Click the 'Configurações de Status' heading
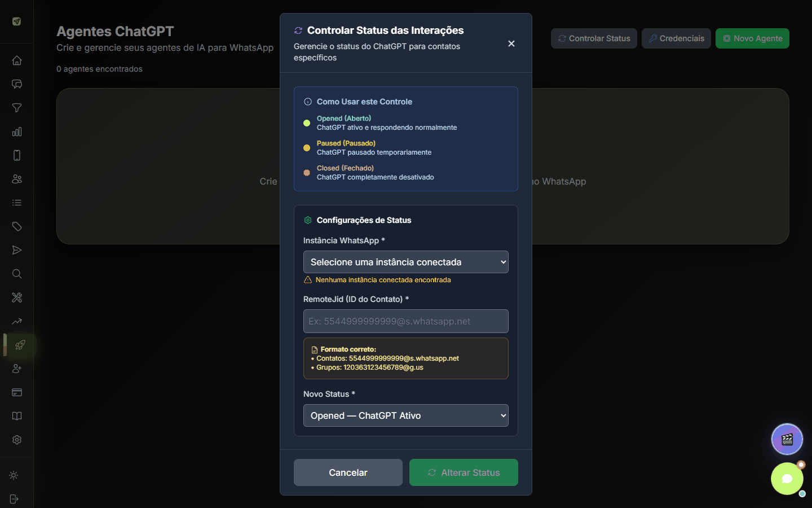812x508 pixels. 364,220
